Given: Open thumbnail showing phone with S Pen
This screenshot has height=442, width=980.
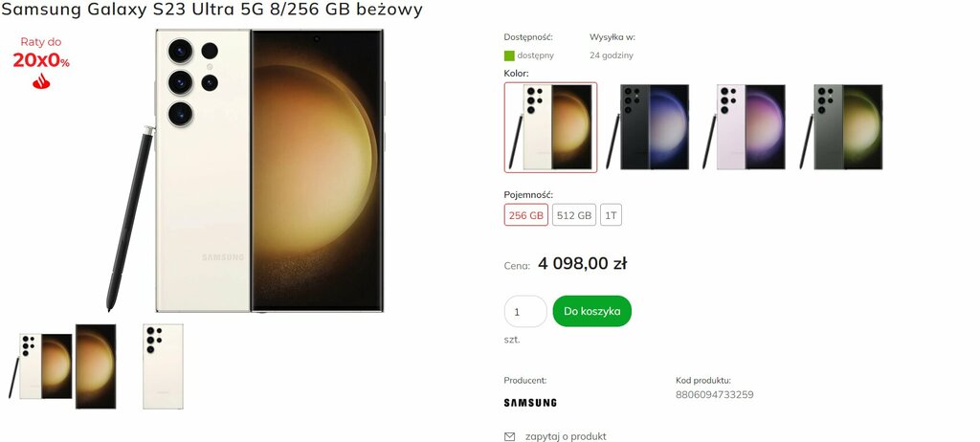Looking at the screenshot, I should pos(40,366).
